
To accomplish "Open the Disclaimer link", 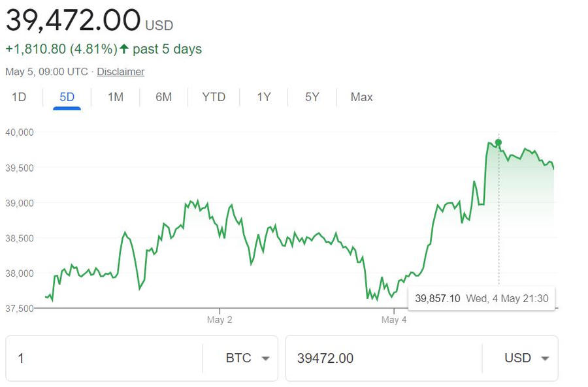I will click(x=120, y=72).
